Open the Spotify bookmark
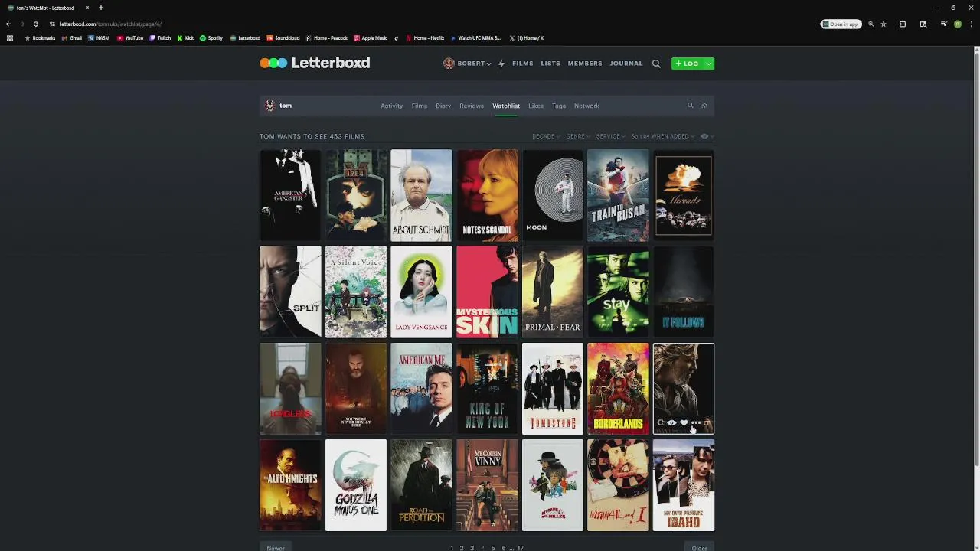980x551 pixels. [211, 38]
